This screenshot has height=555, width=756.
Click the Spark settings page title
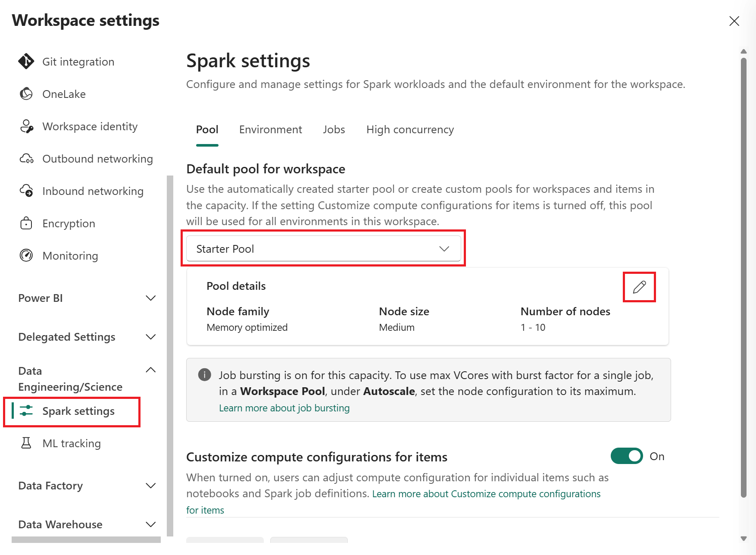tap(248, 61)
